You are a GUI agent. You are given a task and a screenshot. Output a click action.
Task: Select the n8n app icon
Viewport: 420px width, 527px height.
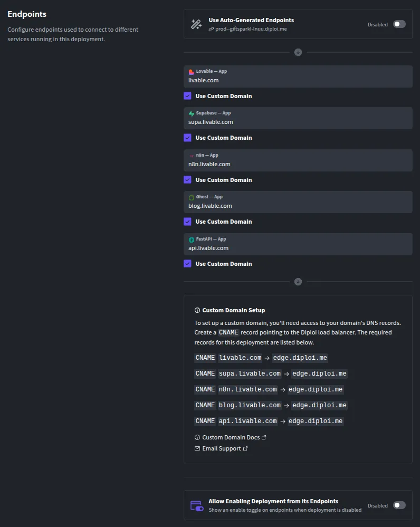click(191, 155)
